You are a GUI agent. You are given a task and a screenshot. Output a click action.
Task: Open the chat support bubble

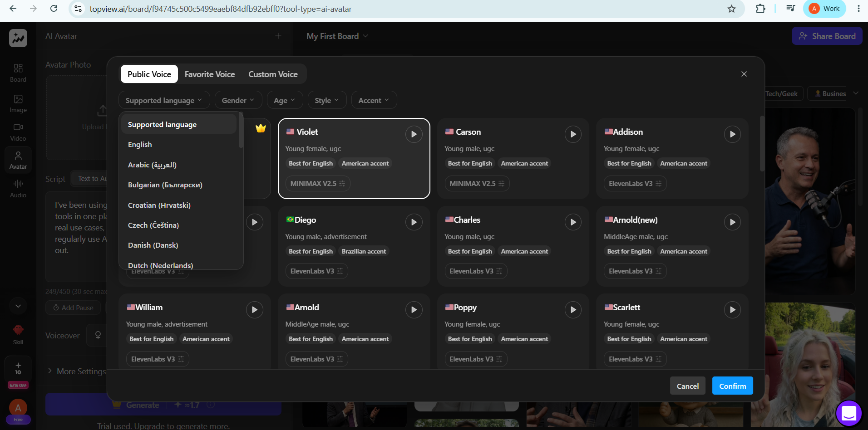coord(848,413)
